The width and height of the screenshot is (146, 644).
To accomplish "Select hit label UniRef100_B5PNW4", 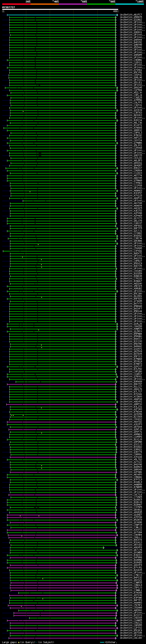I will coord(131,334).
